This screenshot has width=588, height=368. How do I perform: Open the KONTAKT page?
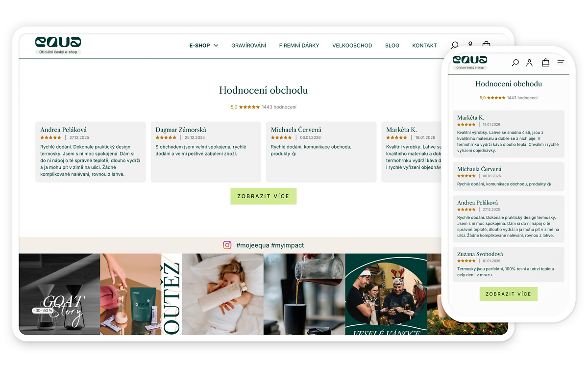click(x=424, y=46)
